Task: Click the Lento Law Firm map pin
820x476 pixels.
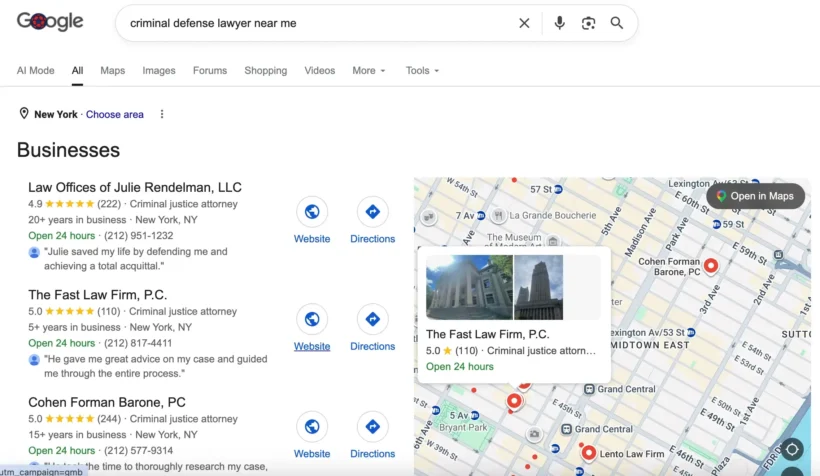Action: tap(588, 452)
